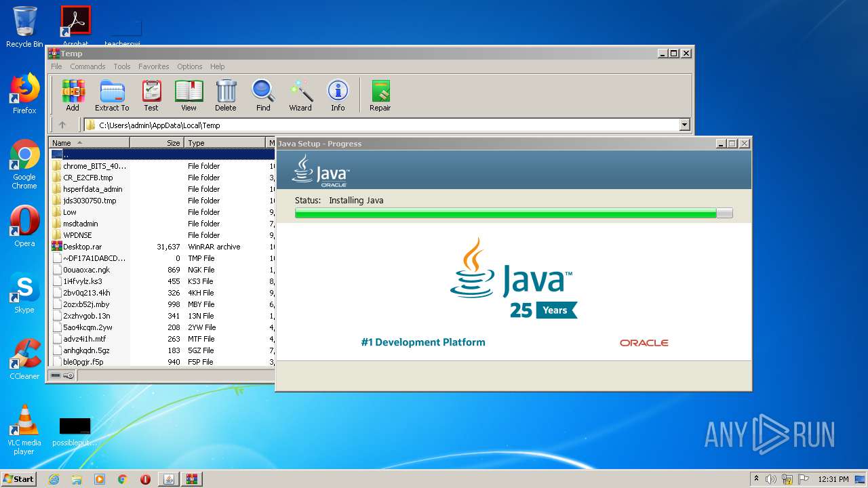Click the Java installation progress bar
The height and width of the screenshot is (488, 868).
[513, 213]
